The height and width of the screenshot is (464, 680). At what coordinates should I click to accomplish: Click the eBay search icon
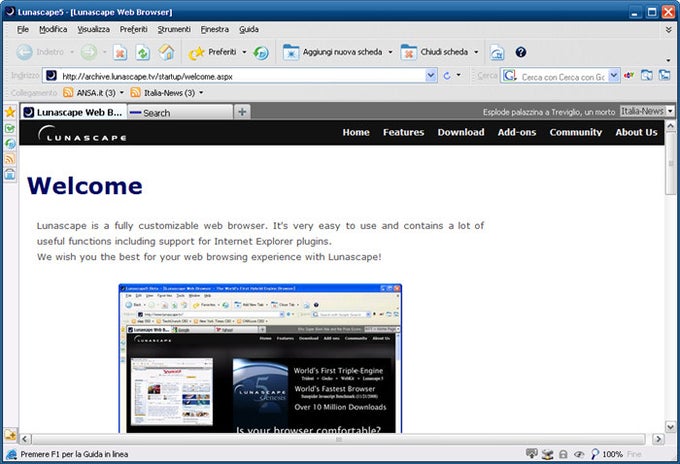click(x=629, y=75)
